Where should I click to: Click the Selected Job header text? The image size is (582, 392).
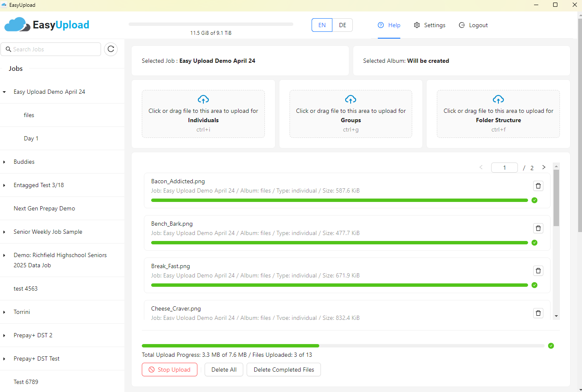(x=199, y=61)
